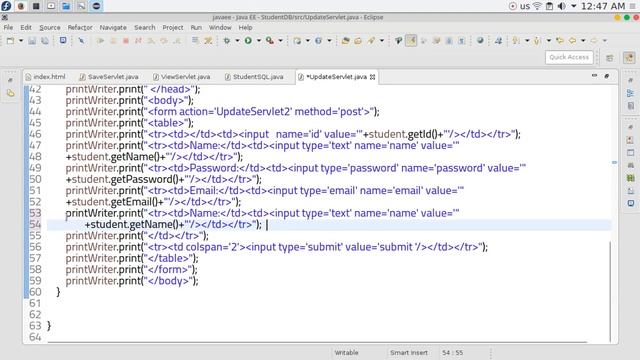Click the Eclipse taskbar icon

(x=96, y=6)
